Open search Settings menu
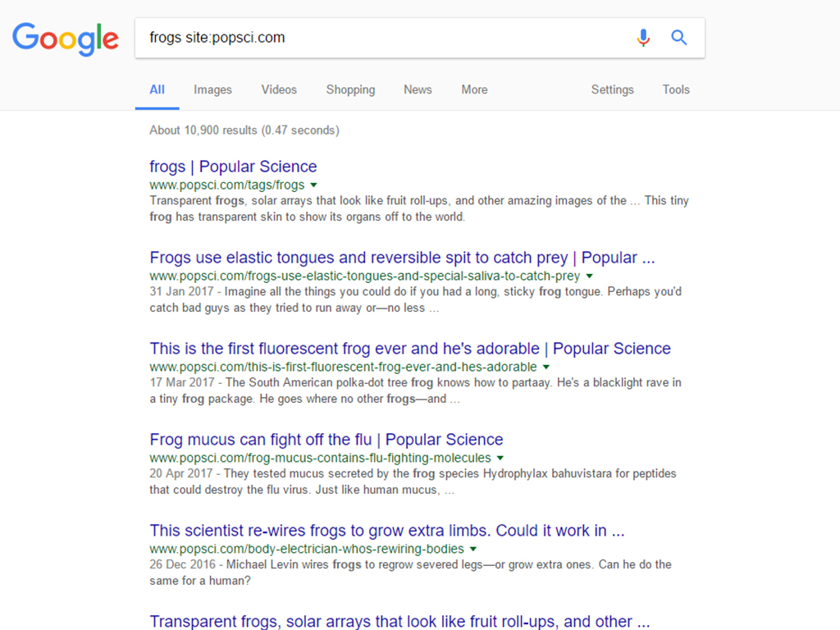Image resolution: width=840 pixels, height=630 pixels. pos(612,90)
